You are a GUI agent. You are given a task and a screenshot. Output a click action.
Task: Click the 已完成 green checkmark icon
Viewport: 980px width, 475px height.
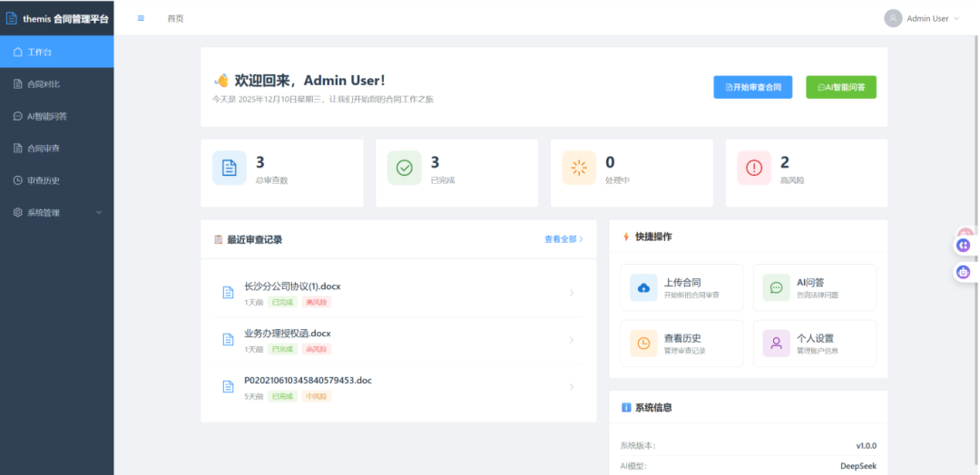405,168
